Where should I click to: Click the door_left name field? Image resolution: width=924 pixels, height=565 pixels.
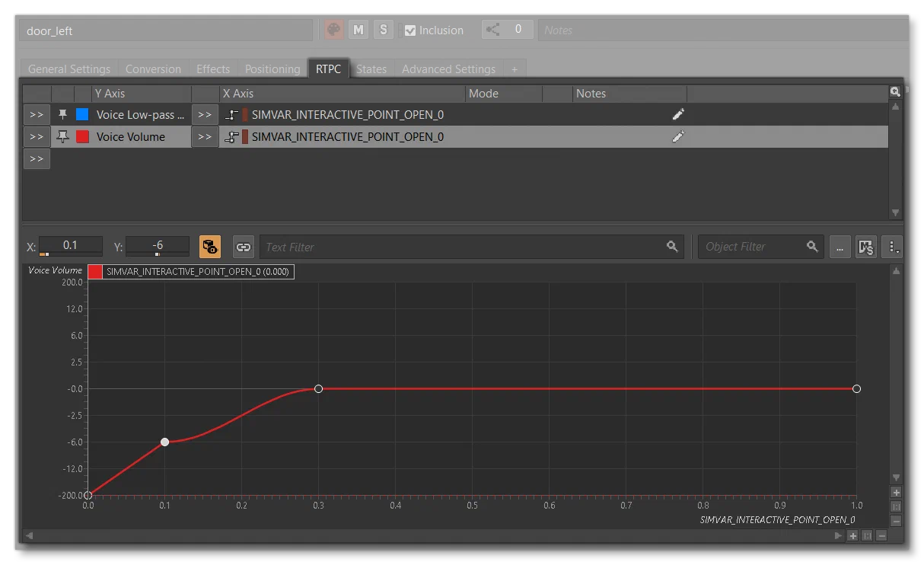click(x=166, y=30)
